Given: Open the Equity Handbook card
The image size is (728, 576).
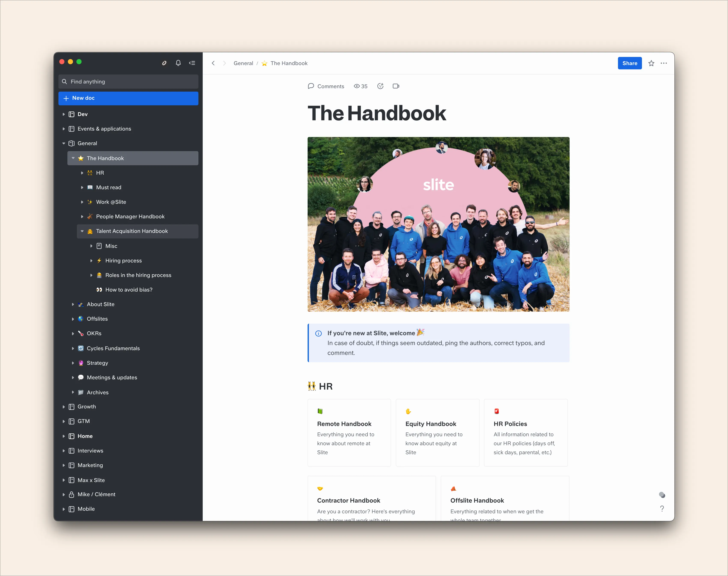Looking at the screenshot, I should [437, 433].
